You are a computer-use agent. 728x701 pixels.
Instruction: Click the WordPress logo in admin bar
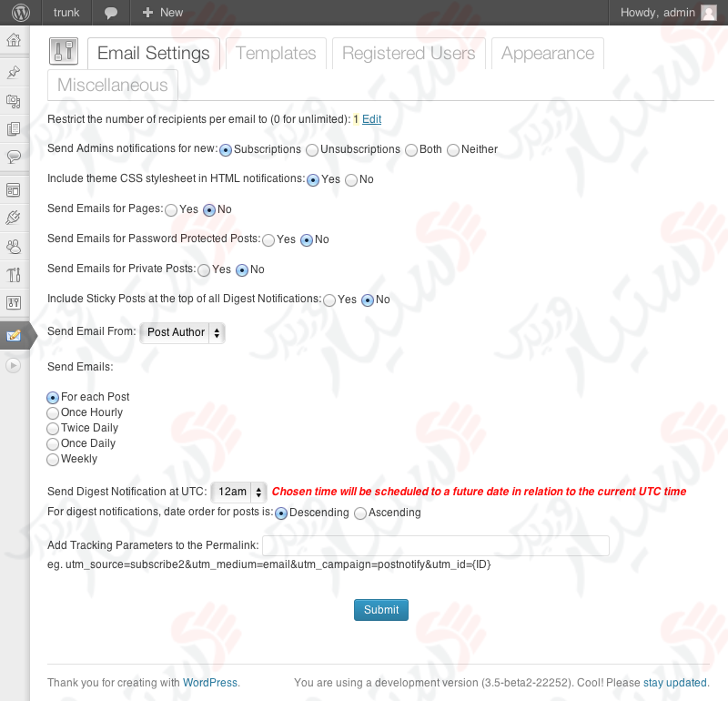[x=20, y=13]
